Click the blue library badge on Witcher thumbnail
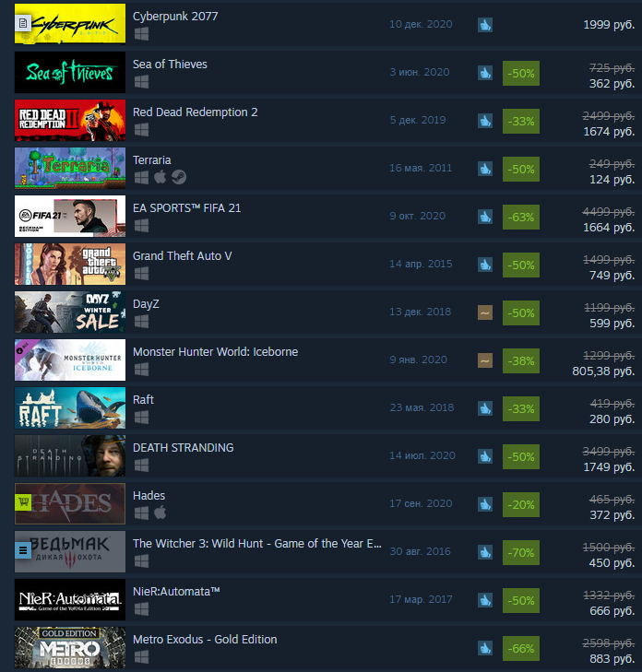The height and width of the screenshot is (672, 642). tap(24, 550)
